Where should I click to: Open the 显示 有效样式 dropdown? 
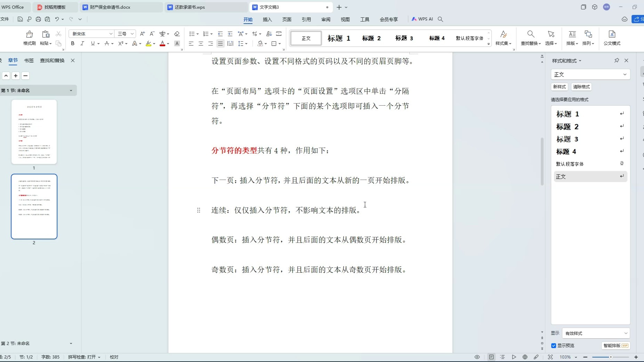(x=596, y=333)
